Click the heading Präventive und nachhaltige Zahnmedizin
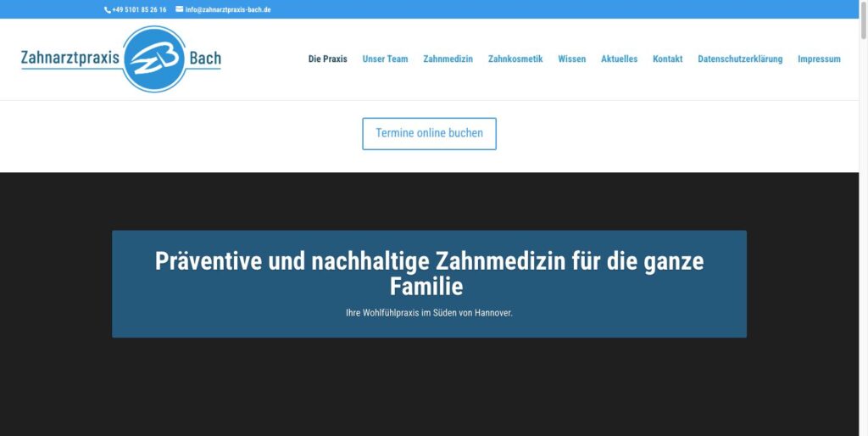 (429, 274)
